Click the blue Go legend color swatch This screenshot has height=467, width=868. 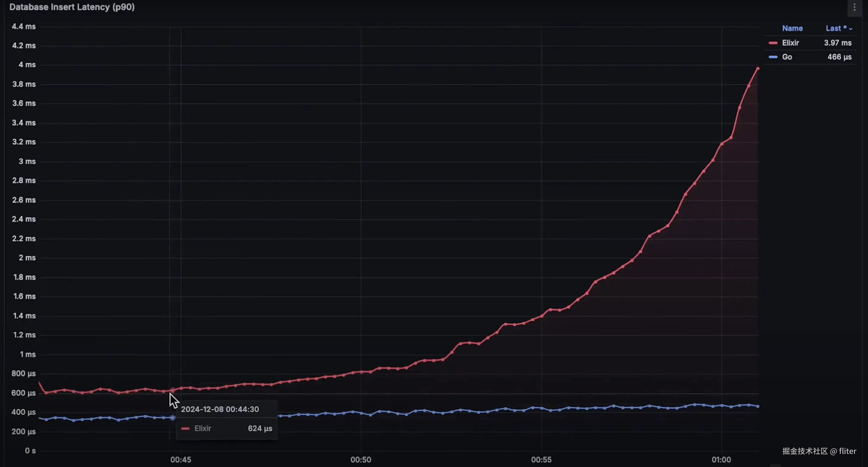tap(773, 57)
